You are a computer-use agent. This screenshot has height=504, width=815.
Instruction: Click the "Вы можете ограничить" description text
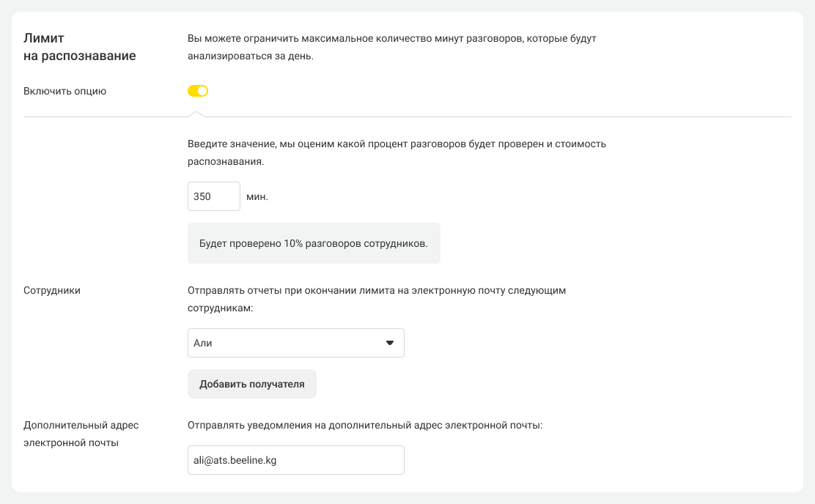[x=391, y=47]
